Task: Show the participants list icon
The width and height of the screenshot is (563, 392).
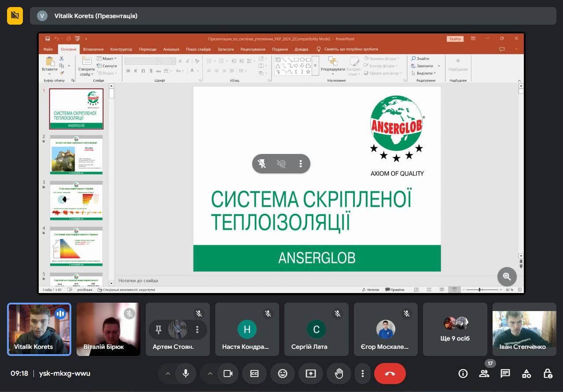Action: 484,374
